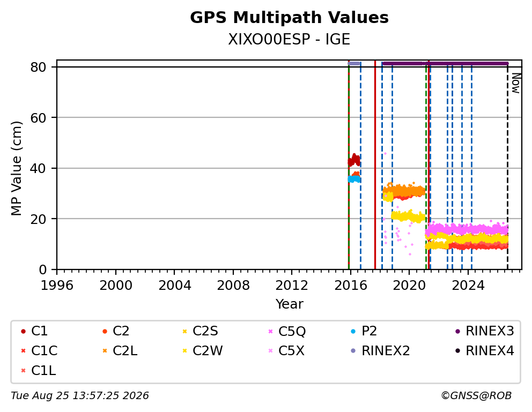
Task: Select the blue P2 legend dot
Action: click(x=353, y=331)
